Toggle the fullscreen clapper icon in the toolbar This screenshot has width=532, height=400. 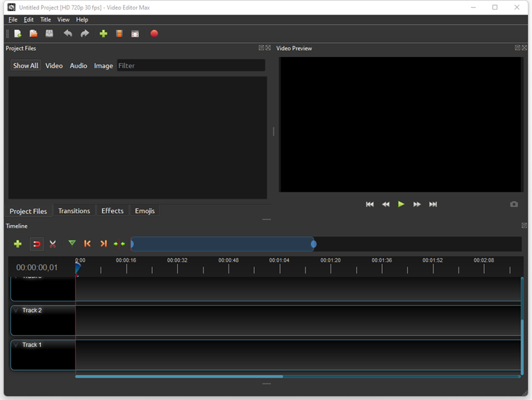coord(135,33)
